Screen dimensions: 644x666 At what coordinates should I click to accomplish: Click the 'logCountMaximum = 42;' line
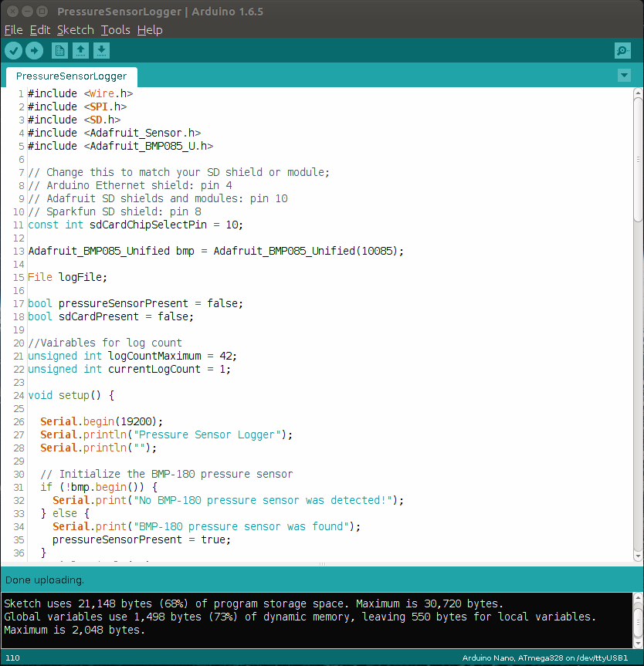[x=132, y=356]
